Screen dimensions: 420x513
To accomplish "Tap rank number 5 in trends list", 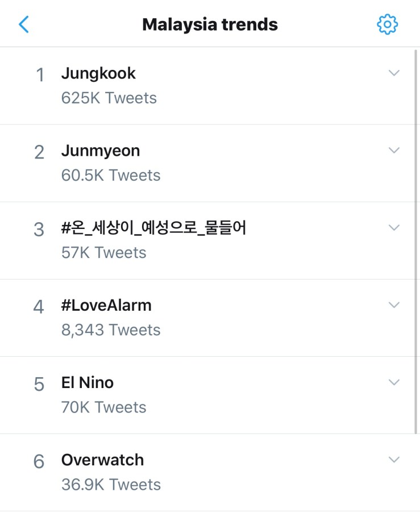I will pyautogui.click(x=39, y=385).
